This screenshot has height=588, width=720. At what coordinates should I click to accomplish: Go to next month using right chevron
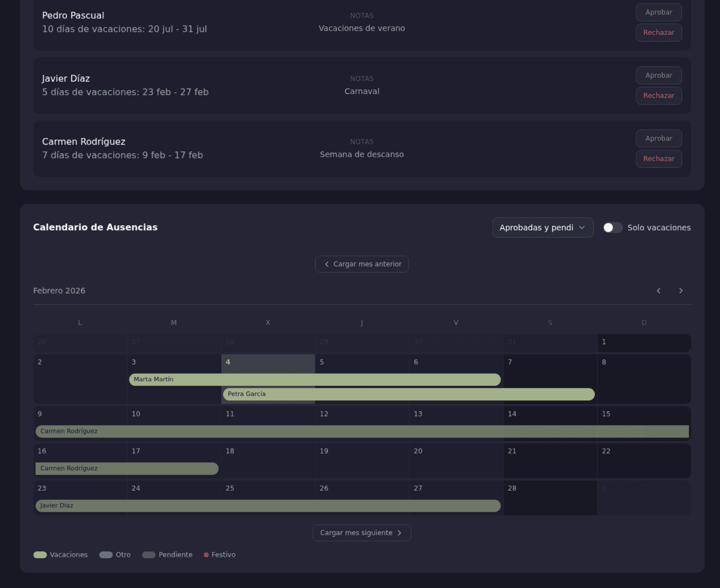[681, 291]
